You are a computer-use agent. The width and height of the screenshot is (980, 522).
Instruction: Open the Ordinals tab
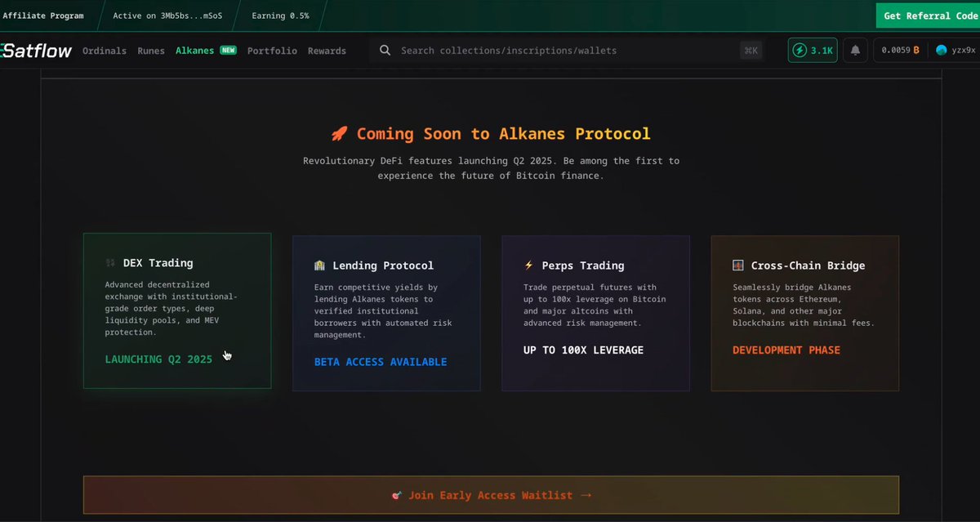click(x=105, y=51)
